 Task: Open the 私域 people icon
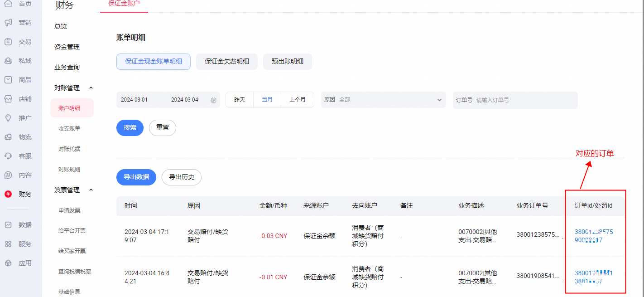coord(8,61)
